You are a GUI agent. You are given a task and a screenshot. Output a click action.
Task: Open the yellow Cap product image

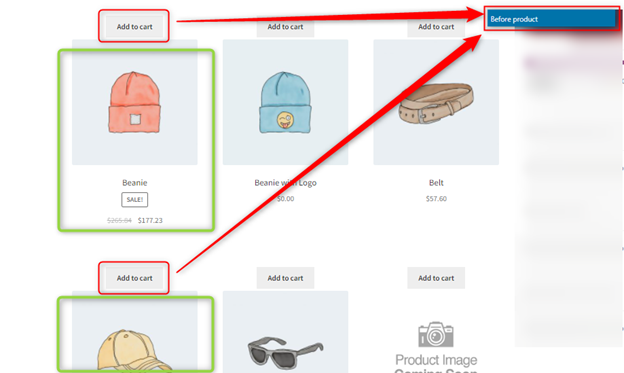135,332
